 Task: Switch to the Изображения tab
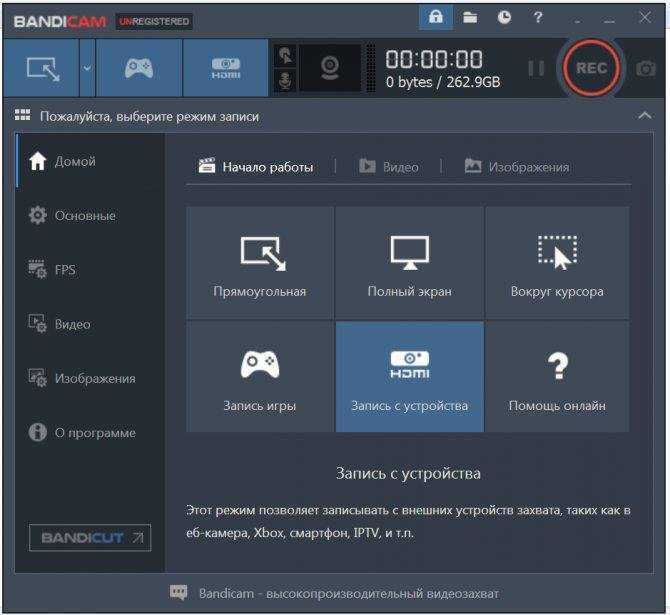517,167
